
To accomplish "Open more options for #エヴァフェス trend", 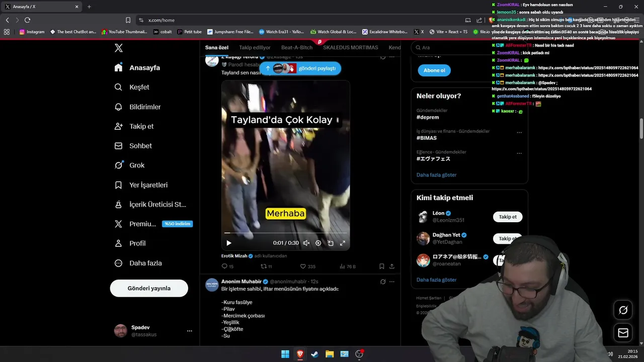I will 519,153.
